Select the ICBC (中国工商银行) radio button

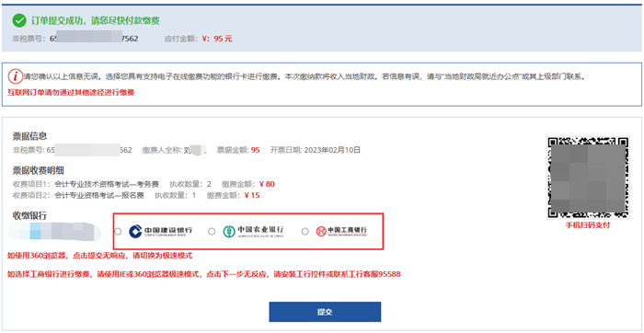coord(305,232)
